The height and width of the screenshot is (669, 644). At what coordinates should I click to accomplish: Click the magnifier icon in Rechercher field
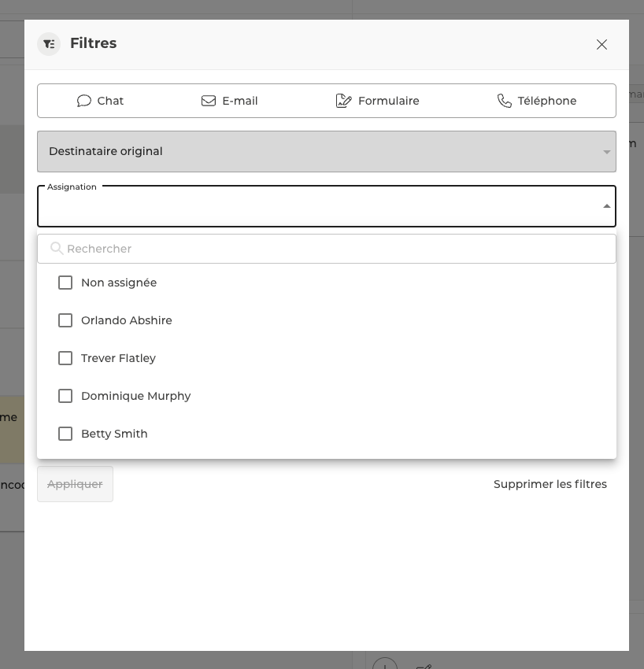click(x=57, y=249)
